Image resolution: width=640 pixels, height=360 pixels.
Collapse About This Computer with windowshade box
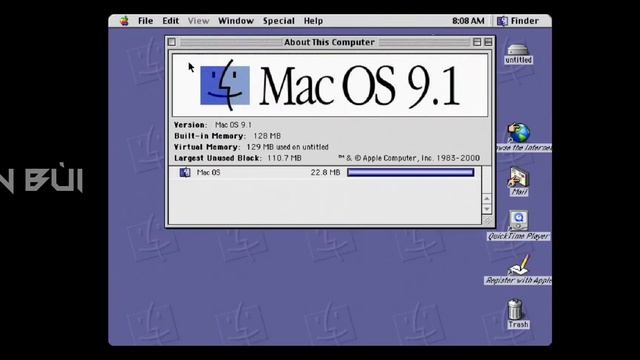[488, 42]
